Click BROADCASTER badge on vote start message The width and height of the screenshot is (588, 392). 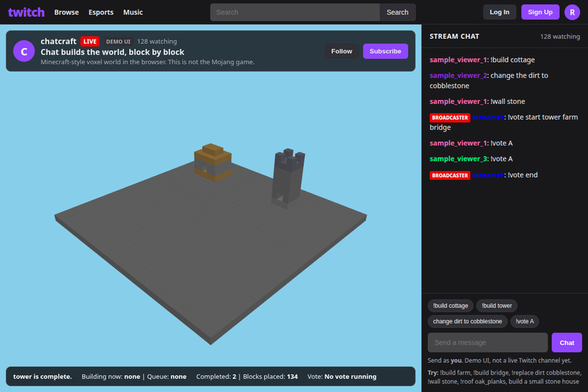(449, 118)
